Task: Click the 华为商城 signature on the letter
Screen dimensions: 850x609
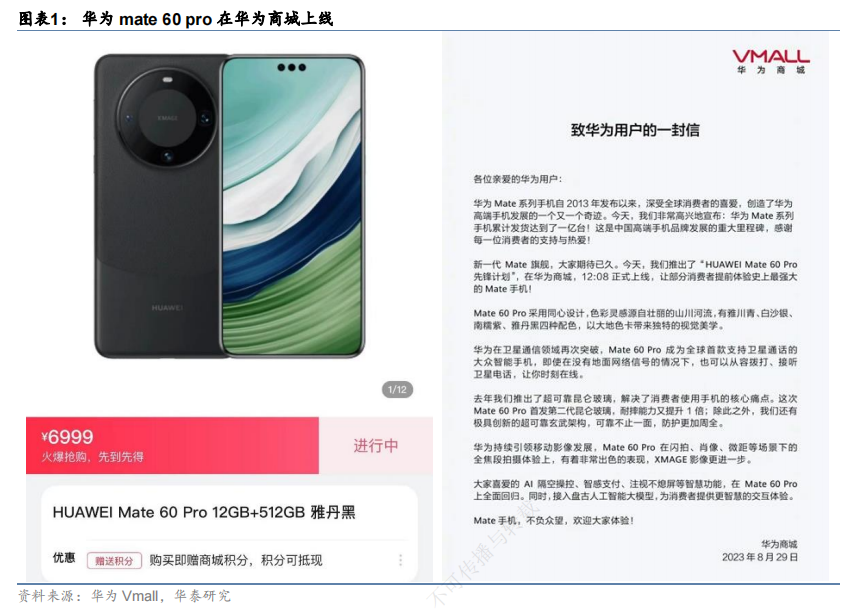Action: coord(779,544)
